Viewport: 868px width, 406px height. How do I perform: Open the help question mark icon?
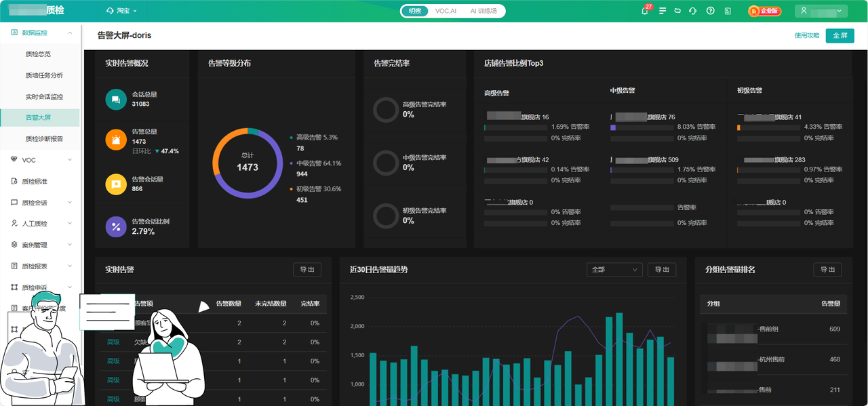(710, 11)
